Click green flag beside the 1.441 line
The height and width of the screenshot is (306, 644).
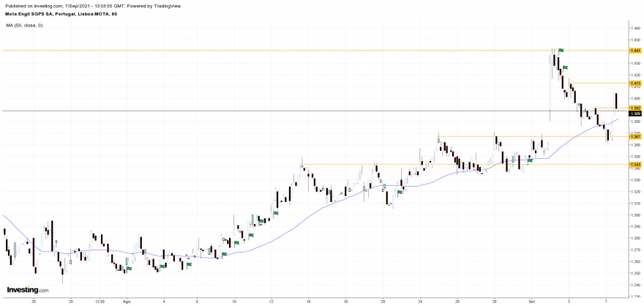[x=561, y=50]
